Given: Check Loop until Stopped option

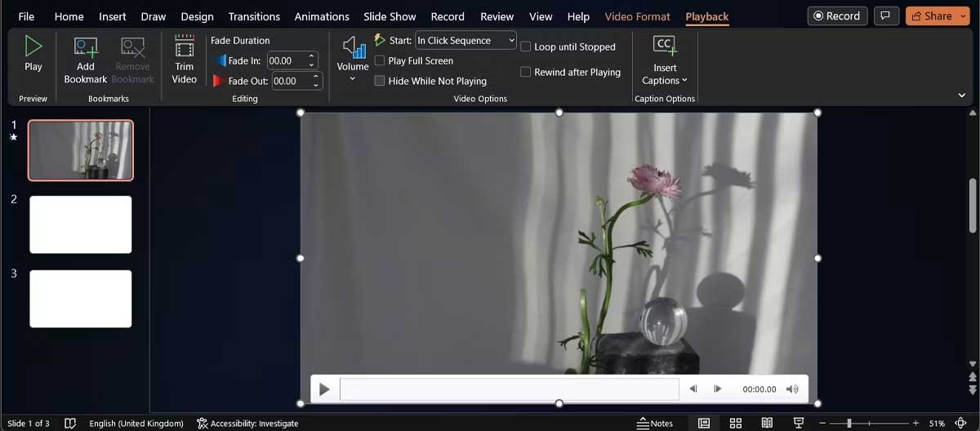Looking at the screenshot, I should (526, 47).
